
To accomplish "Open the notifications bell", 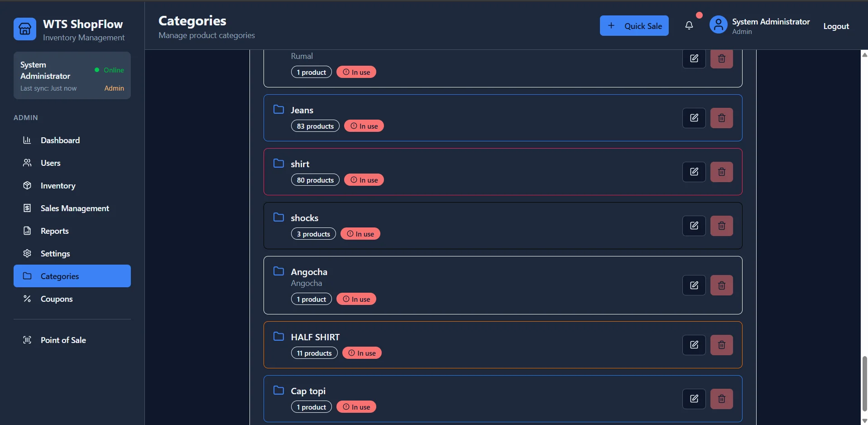I will 689,26.
